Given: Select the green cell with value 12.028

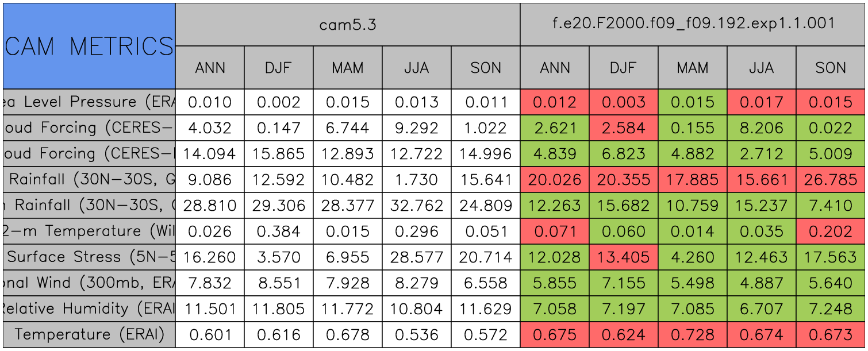Looking at the screenshot, I should pyautogui.click(x=554, y=257).
